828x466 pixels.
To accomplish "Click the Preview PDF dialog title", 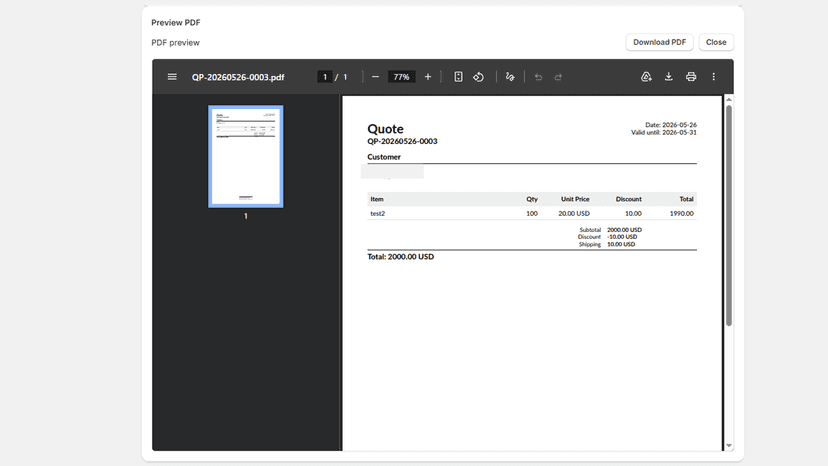I will pyautogui.click(x=176, y=23).
